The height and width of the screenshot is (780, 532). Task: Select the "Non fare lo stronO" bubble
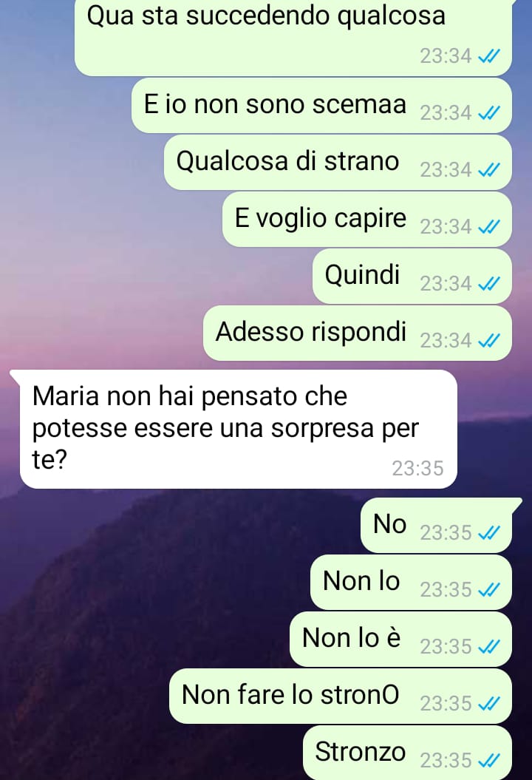341,696
